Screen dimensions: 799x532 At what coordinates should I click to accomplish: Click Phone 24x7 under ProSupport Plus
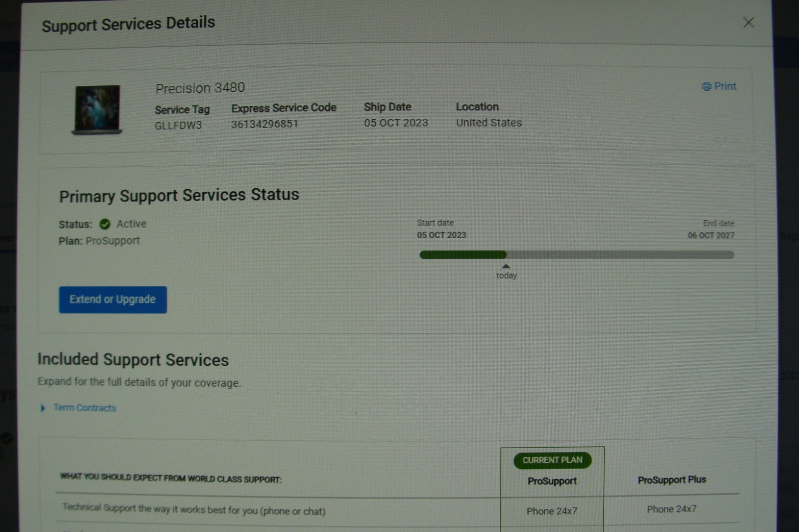pos(671,509)
